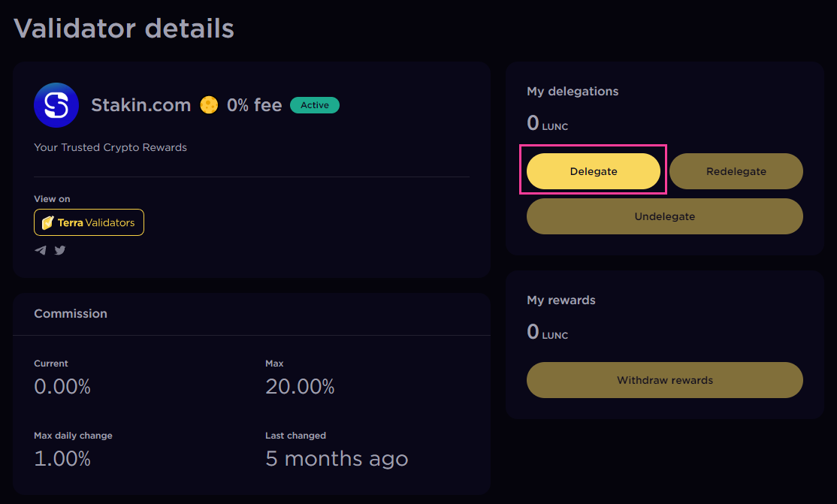This screenshot has width=837, height=504.
Task: Click the My rewards LUNC amount
Action: pos(547,332)
